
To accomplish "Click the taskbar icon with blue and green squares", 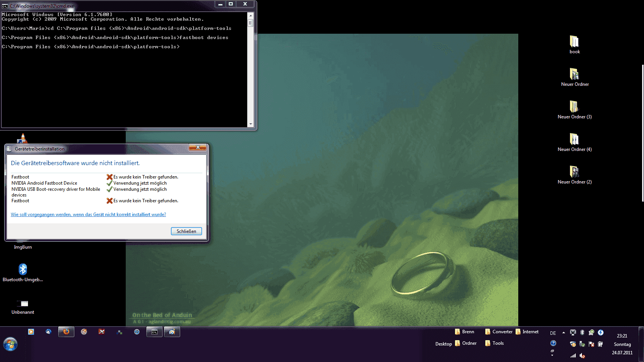I will pyautogui.click(x=119, y=332).
